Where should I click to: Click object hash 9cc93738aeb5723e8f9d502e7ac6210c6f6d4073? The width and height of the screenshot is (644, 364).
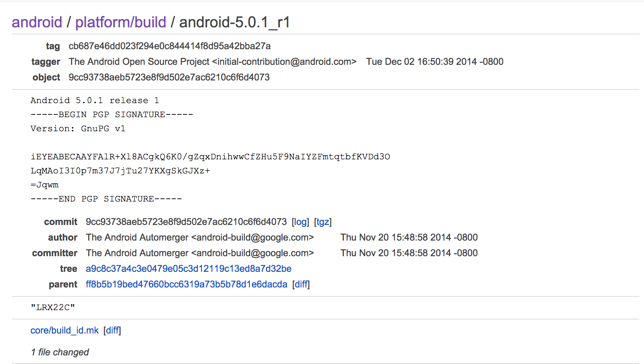[169, 77]
